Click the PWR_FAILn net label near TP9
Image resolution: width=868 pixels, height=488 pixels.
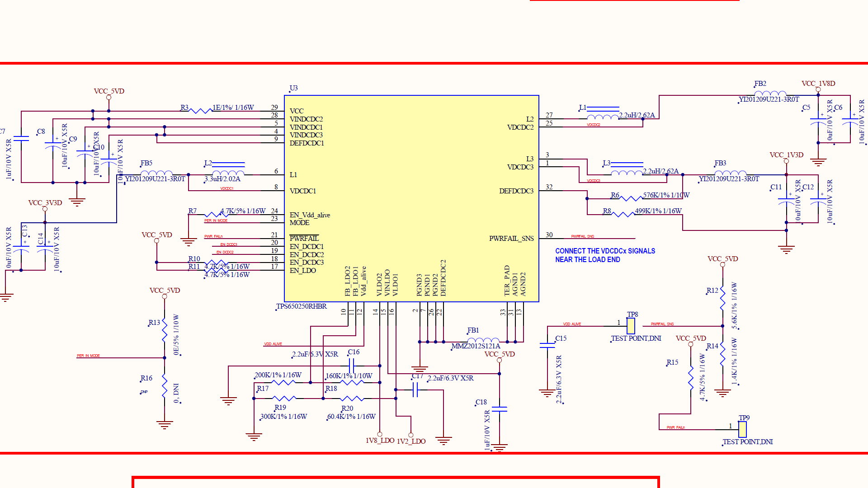[675, 427]
